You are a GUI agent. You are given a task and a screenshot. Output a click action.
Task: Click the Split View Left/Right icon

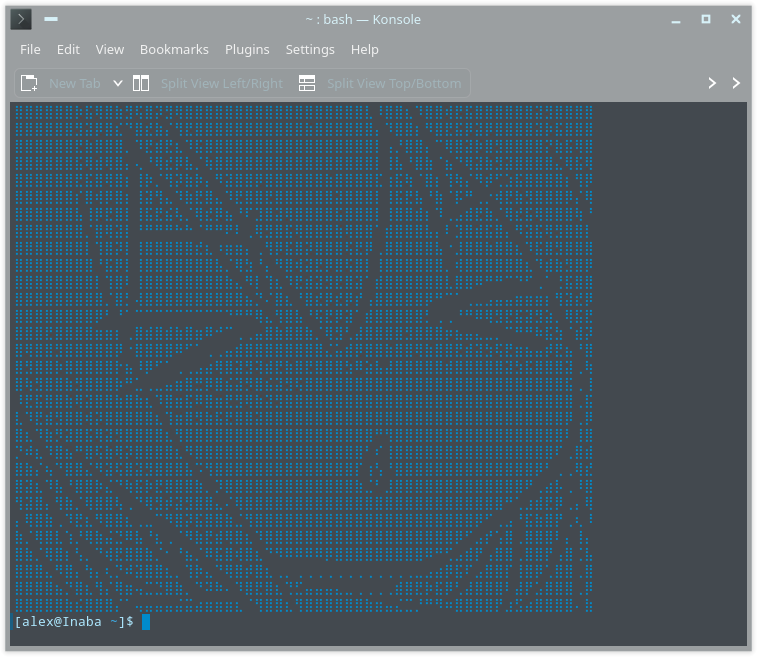pyautogui.click(x=141, y=83)
